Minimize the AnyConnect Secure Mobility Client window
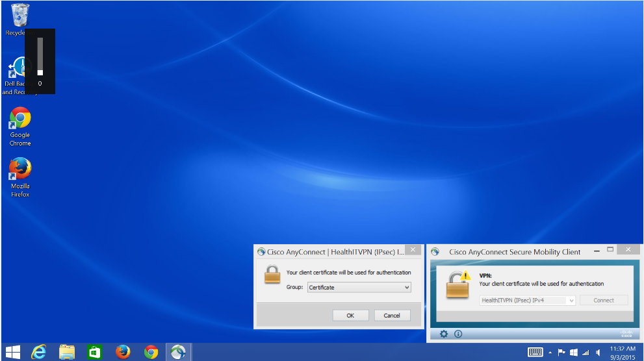644x361 pixels. [x=597, y=250]
